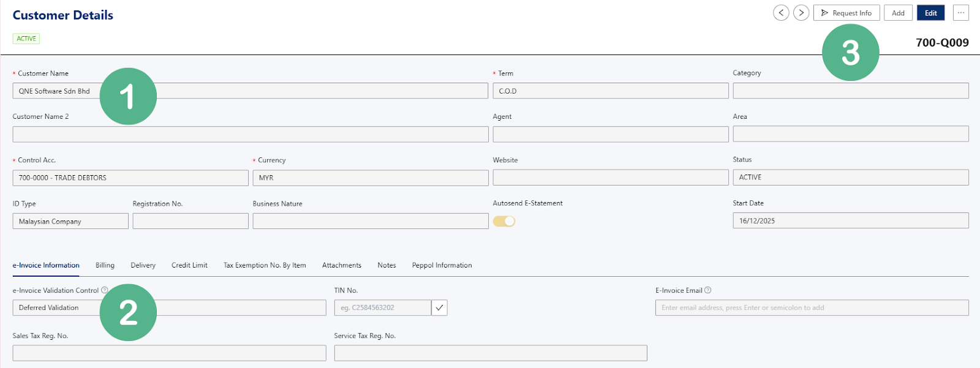The height and width of the screenshot is (368, 980).
Task: Click the three-dots more options button
Action: pyautogui.click(x=960, y=13)
